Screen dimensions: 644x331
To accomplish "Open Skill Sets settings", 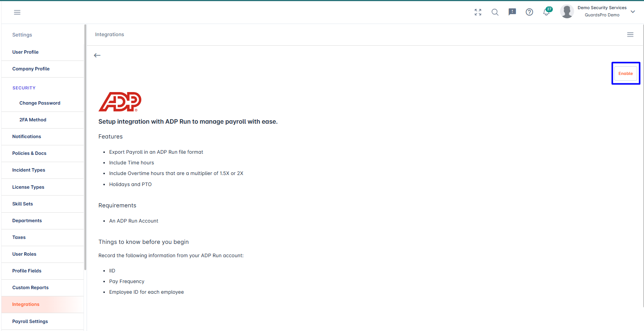I will 43,204.
